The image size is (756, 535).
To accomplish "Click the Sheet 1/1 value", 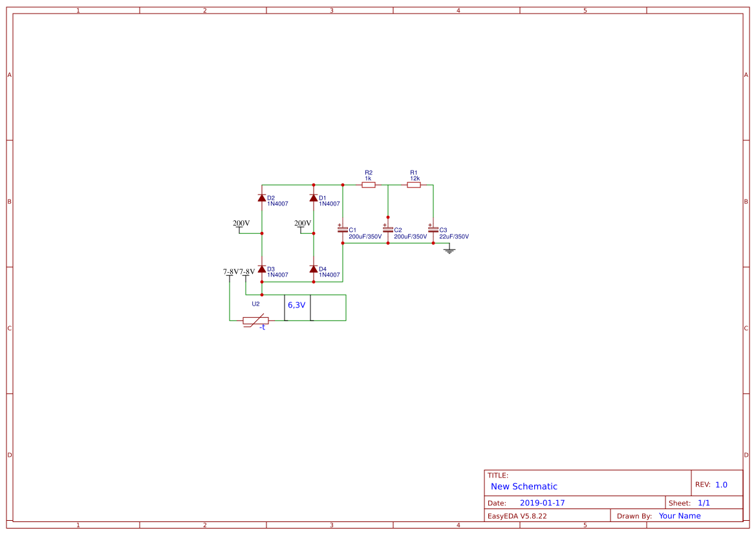I will [704, 503].
